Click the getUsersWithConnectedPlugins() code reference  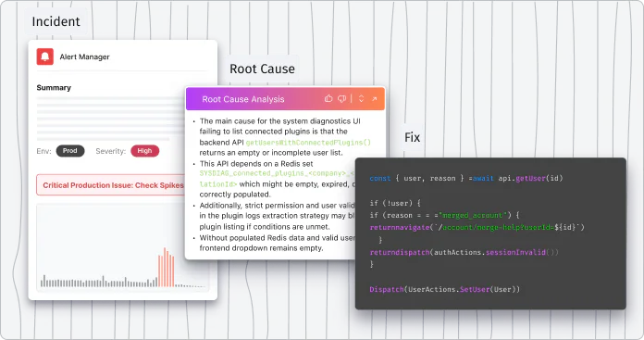308,143
